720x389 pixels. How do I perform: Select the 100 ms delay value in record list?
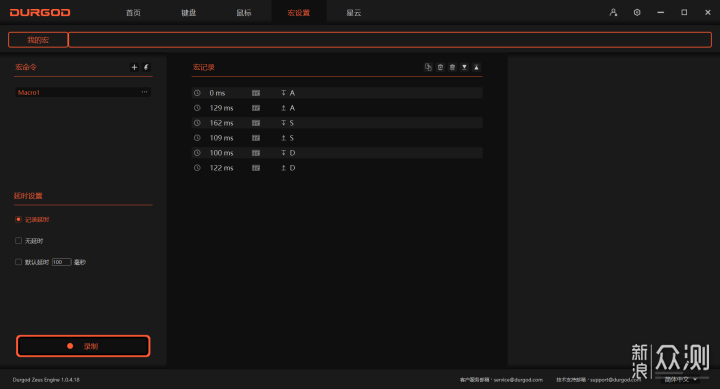[x=221, y=152]
